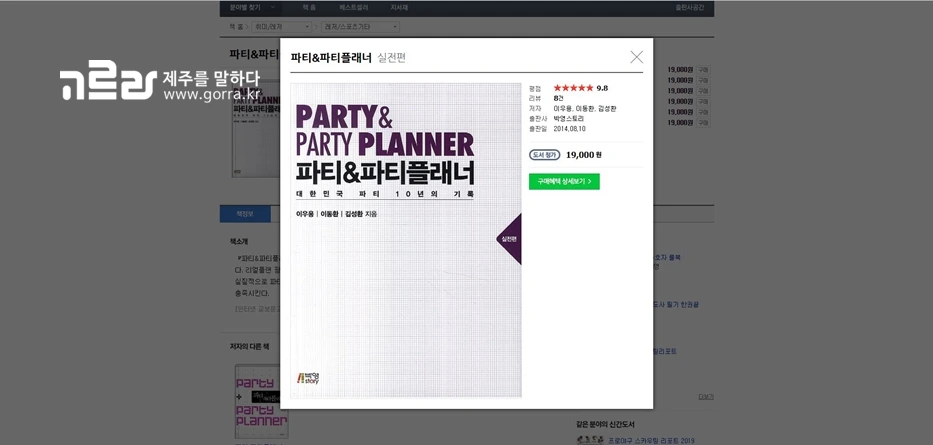Image resolution: width=933 pixels, height=445 pixels.
Task: Open the 분야별 찾기 dropdown in top bar
Action: 252,8
